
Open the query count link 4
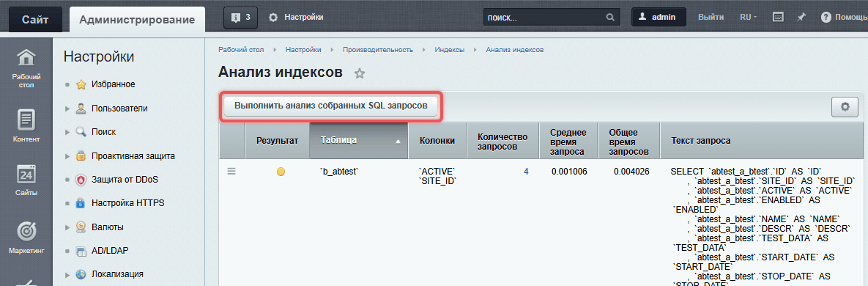(526, 172)
